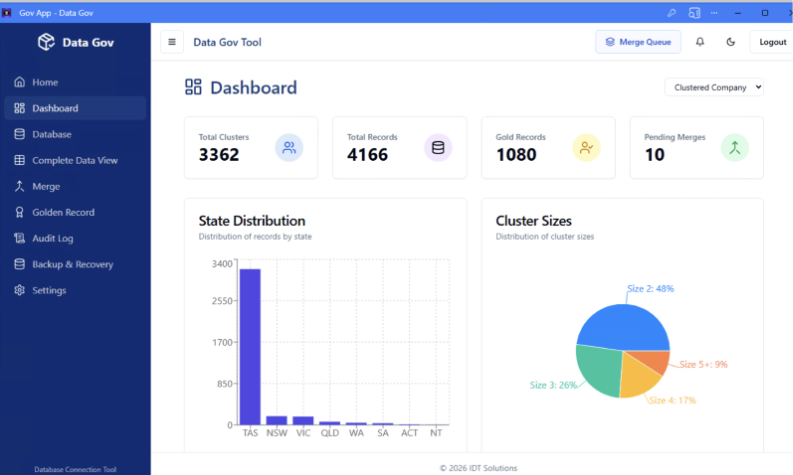This screenshot has height=475, width=793.
Task: Click the 'Size 2: 48%' label
Action: click(x=650, y=288)
